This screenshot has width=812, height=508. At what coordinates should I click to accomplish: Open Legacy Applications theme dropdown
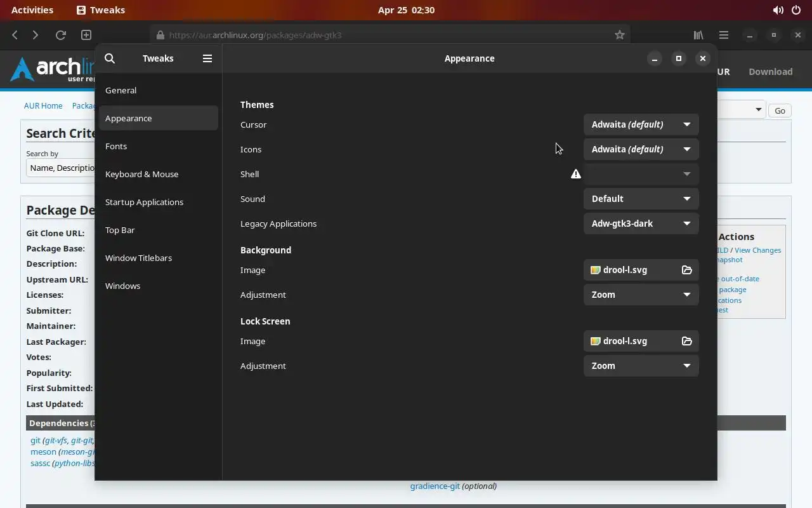coord(641,224)
